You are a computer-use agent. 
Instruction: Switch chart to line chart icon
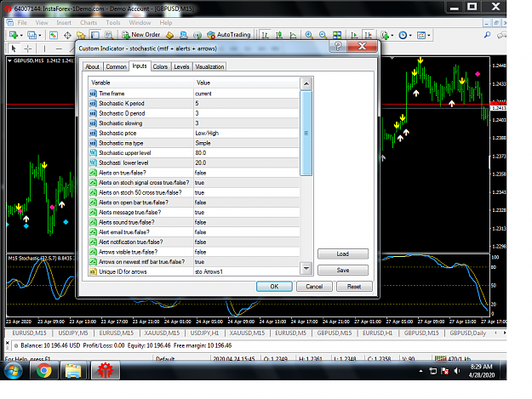tap(293, 35)
